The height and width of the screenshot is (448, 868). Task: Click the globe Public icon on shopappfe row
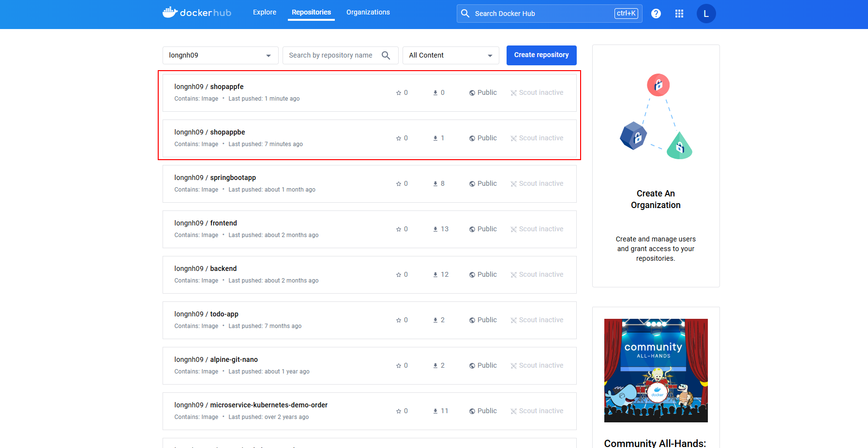click(x=472, y=93)
